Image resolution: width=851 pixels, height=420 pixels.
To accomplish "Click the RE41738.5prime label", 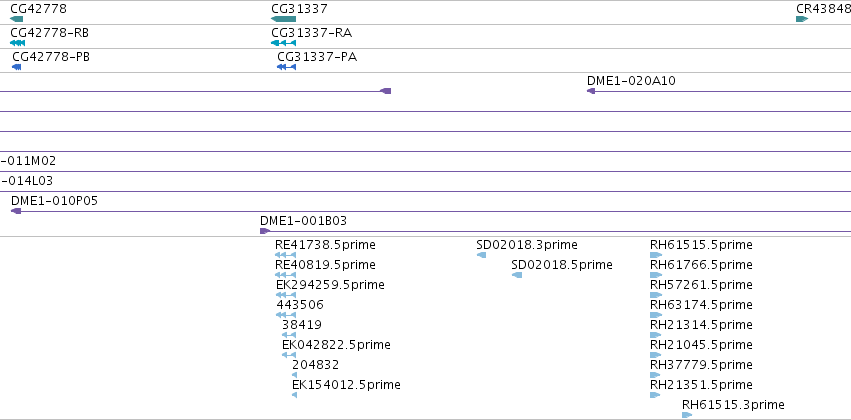I will click(x=325, y=245).
